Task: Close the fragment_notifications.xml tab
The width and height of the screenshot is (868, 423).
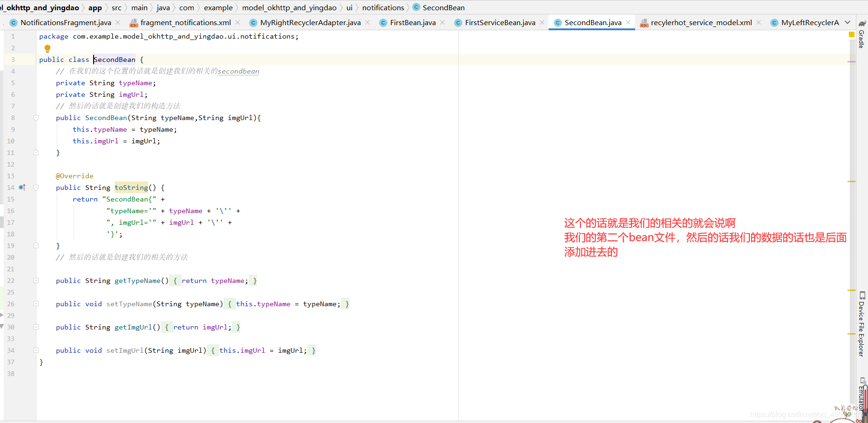Action: pos(237,22)
